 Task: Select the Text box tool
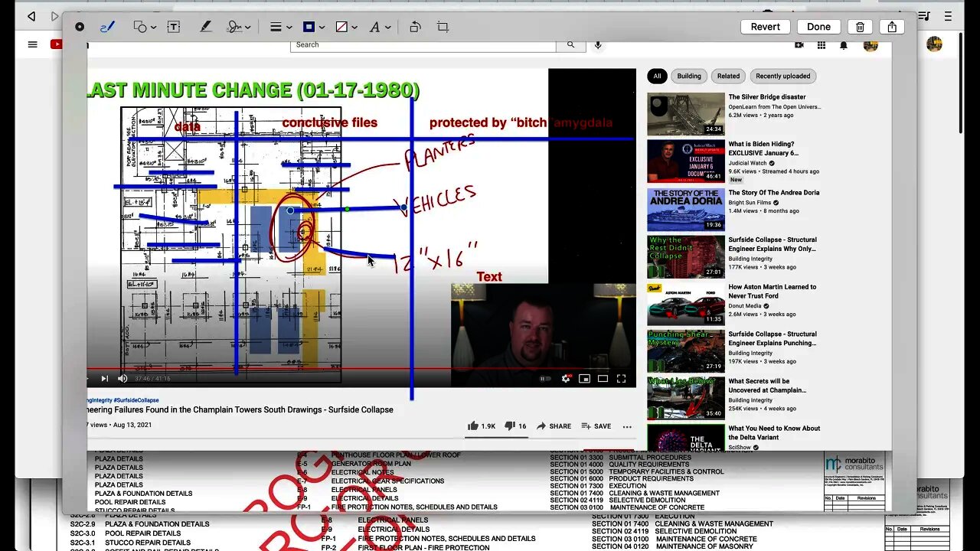tap(174, 27)
